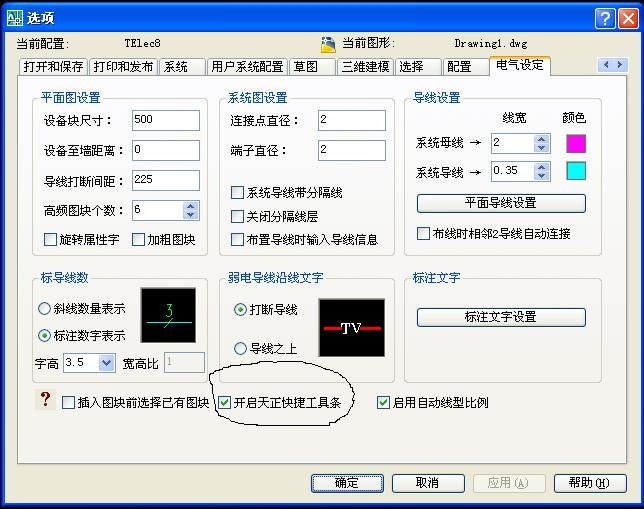This screenshot has width=644, height=509.
Task: Pick the magenta 系统母线 color swatch
Action: tap(576, 144)
